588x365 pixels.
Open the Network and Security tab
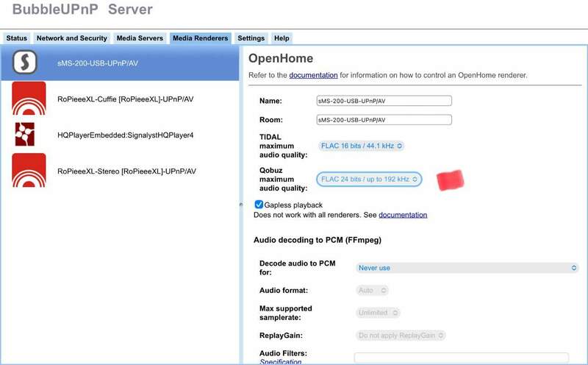[x=71, y=38]
